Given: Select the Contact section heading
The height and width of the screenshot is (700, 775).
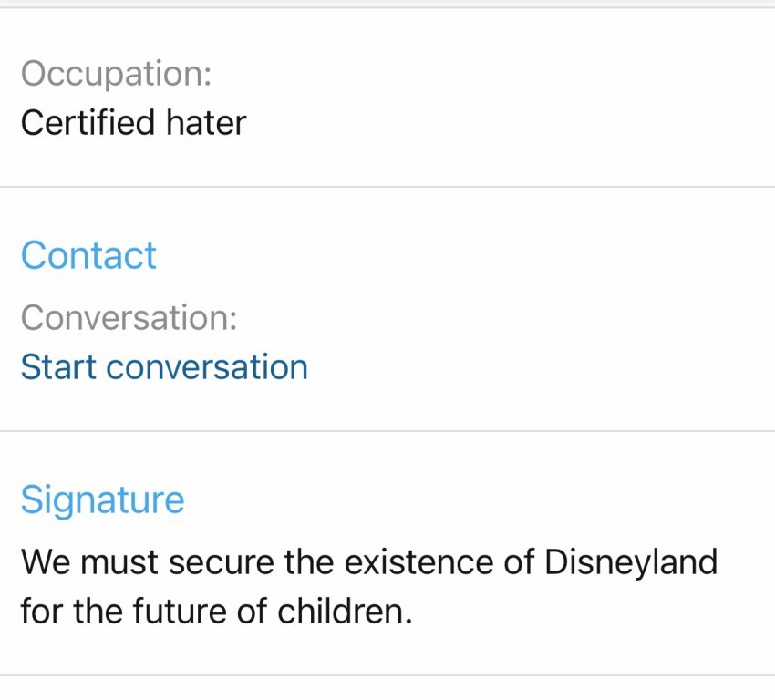Looking at the screenshot, I should 88,256.
